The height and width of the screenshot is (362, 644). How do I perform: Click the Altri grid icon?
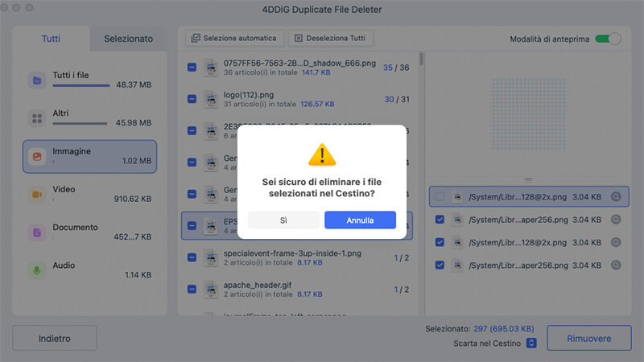(x=37, y=118)
